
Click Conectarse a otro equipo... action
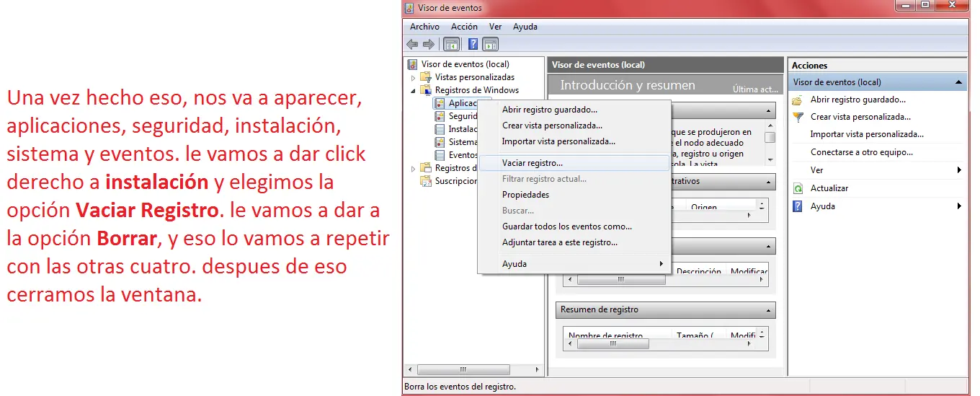click(861, 152)
